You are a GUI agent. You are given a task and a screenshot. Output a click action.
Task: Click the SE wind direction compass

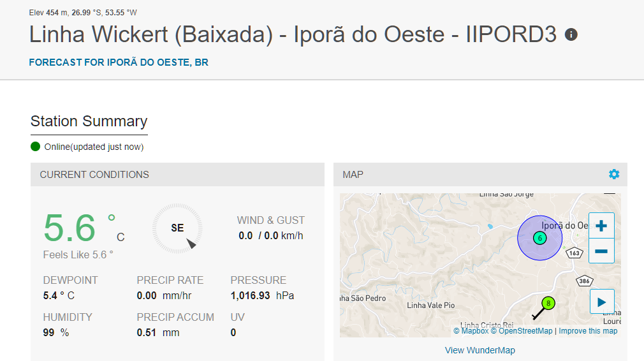(177, 228)
